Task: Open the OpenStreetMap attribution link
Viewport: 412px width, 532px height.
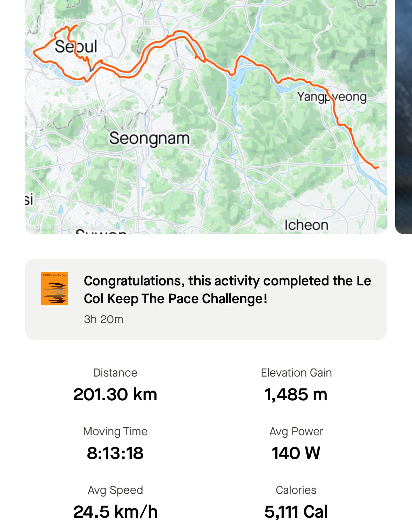Action: 87,226
